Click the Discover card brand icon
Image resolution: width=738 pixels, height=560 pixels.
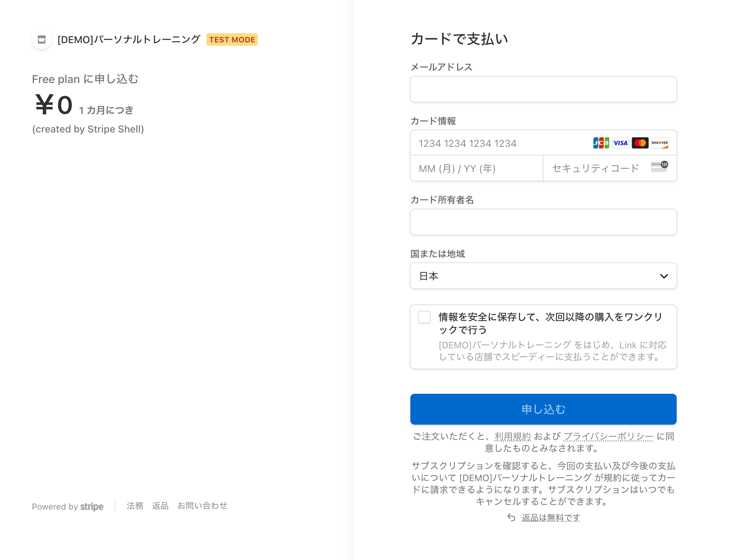pos(660,143)
